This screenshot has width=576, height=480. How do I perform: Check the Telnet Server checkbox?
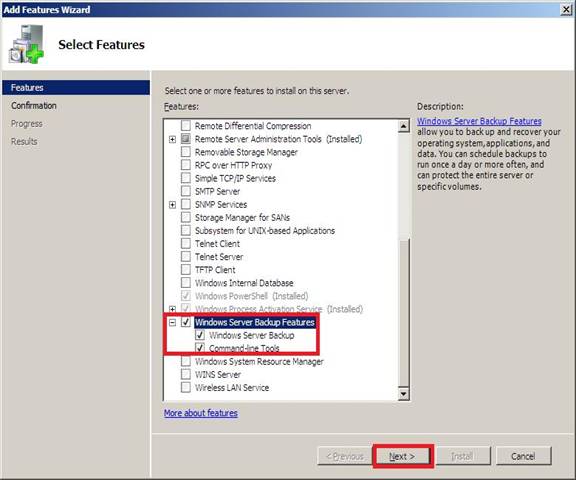[186, 257]
